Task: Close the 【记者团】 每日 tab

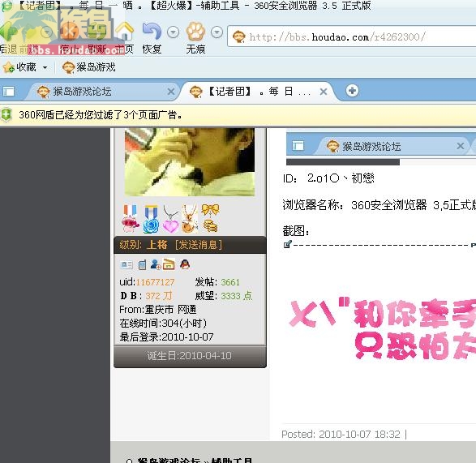Action: point(324,92)
